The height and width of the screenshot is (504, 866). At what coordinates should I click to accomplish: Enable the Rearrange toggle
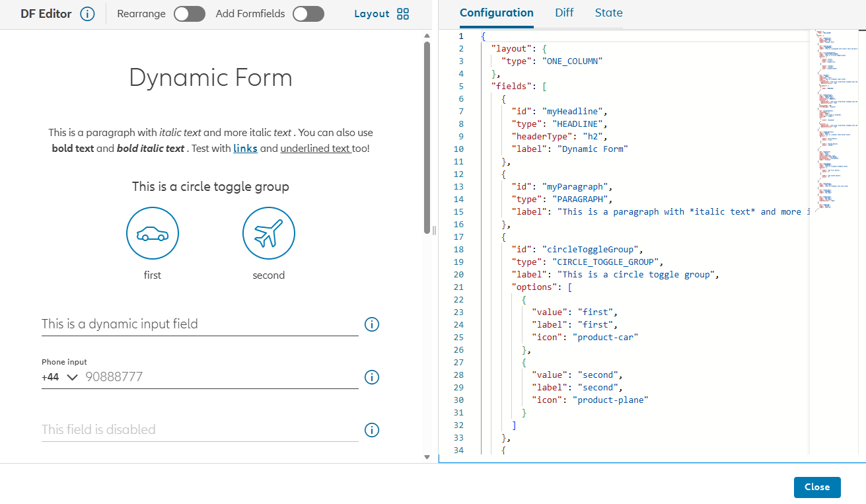[x=190, y=14]
